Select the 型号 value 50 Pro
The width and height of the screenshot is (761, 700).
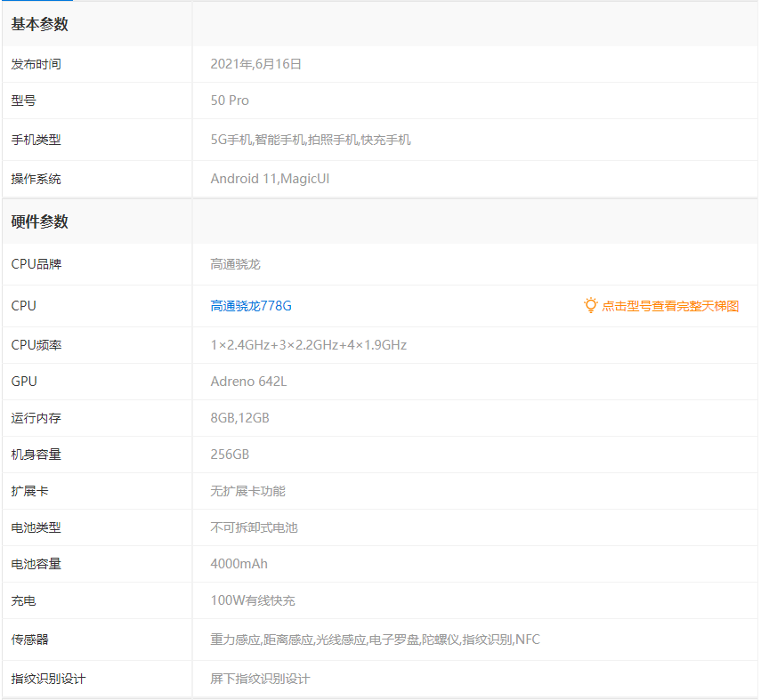coord(230,101)
